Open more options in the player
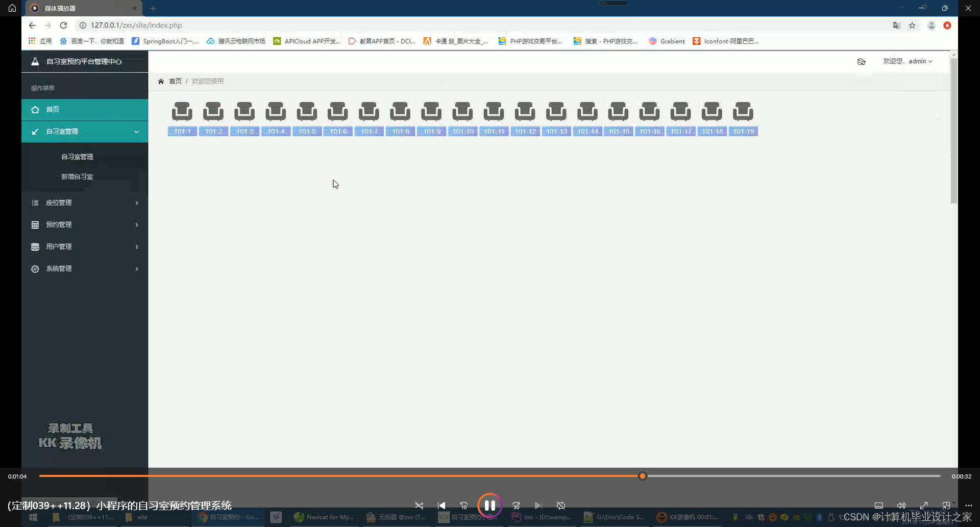Image resolution: width=980 pixels, height=527 pixels. (969, 506)
